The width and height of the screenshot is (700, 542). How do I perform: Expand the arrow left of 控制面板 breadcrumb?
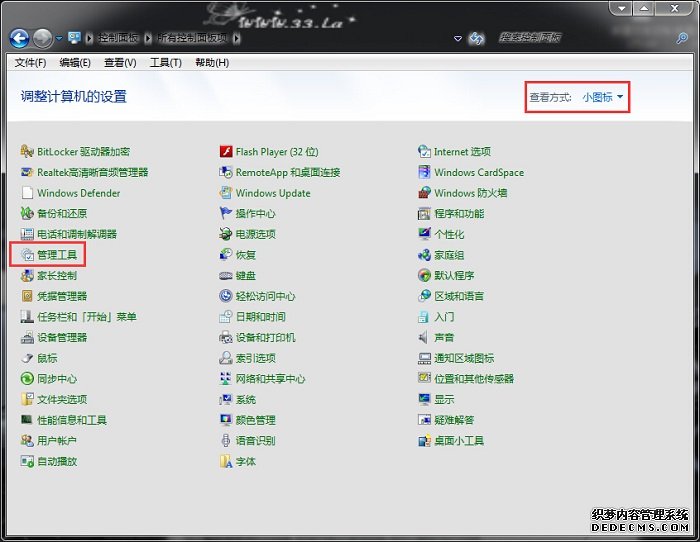click(89, 38)
